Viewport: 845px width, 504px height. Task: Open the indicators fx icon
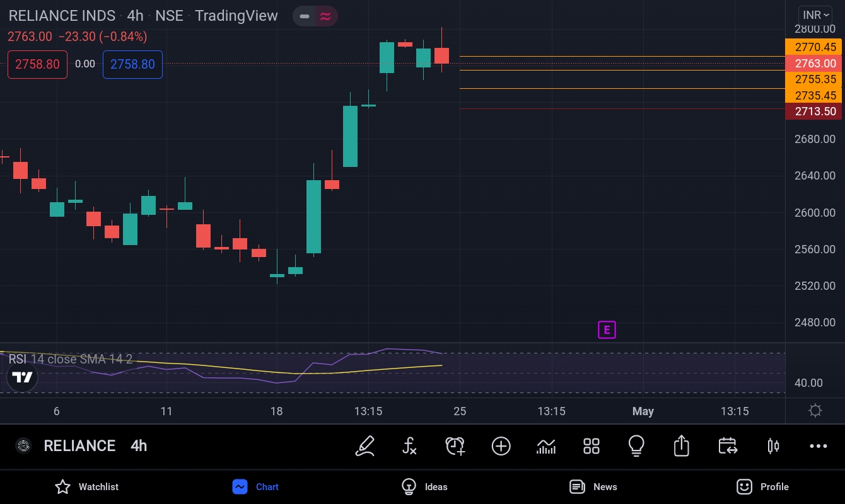409,446
